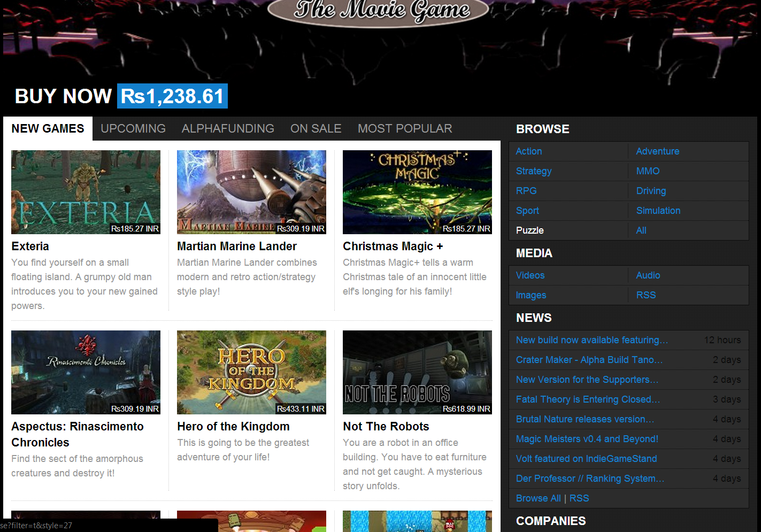Click the Hero of the Kingdom title

pos(233,427)
